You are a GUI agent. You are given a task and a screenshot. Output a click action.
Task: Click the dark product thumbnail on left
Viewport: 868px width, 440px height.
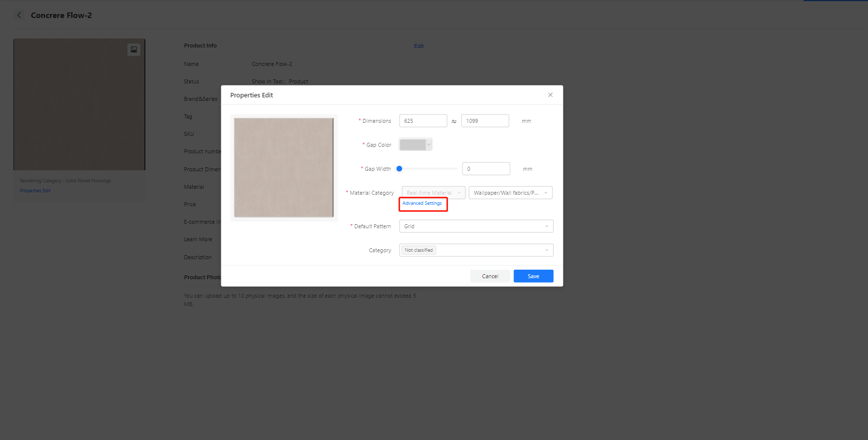pyautogui.click(x=79, y=105)
